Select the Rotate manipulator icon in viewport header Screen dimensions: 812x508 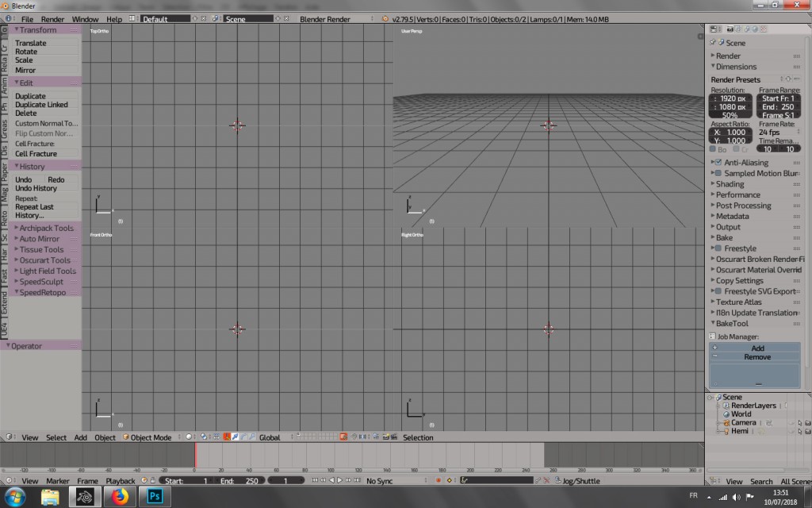(244, 437)
